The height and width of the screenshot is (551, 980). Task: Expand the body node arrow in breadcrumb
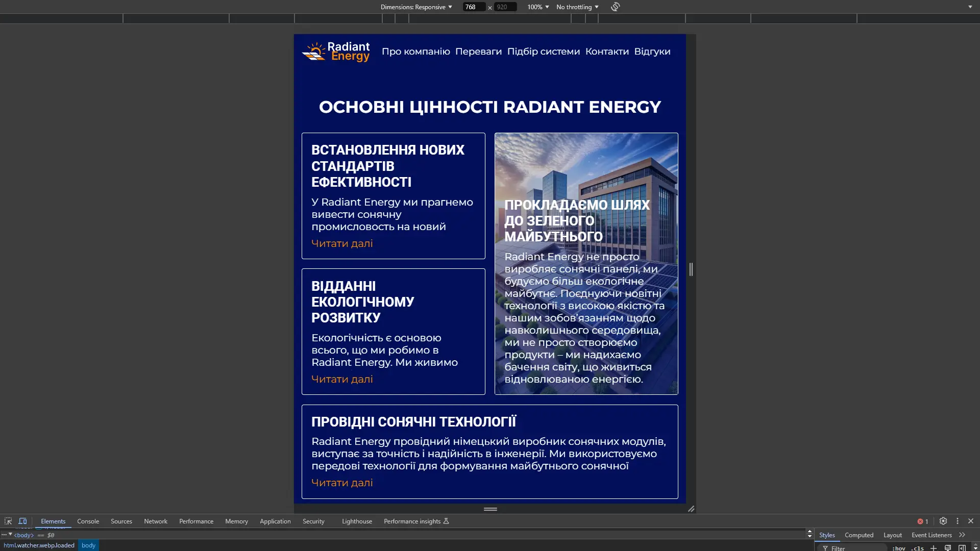[x=10, y=534]
